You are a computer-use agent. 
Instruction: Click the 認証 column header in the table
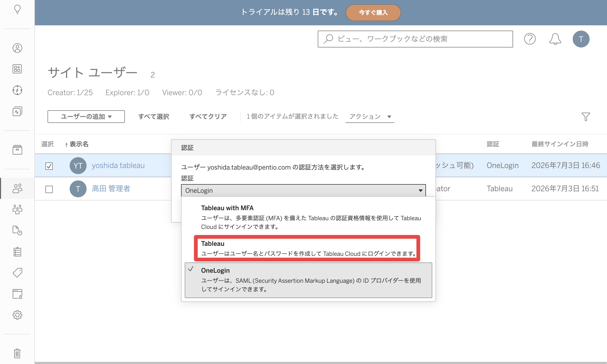coord(493,144)
